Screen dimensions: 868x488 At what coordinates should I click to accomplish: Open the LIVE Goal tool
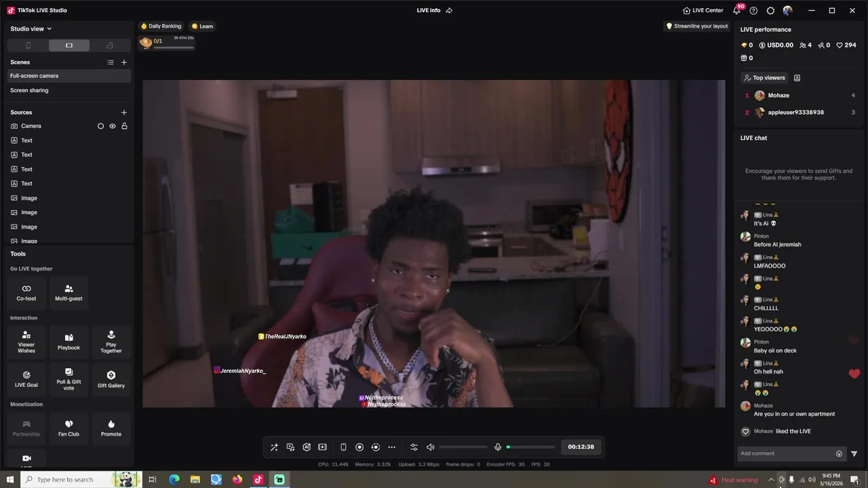coord(26,380)
